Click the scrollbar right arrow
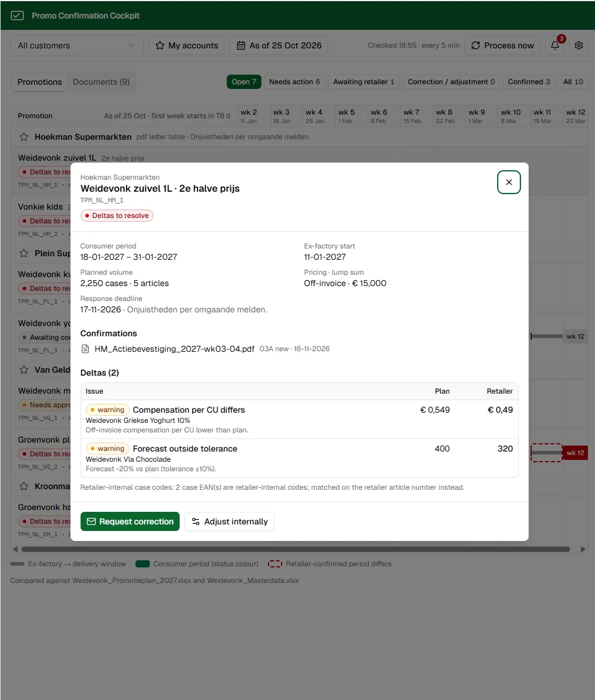The width and height of the screenshot is (595, 700). click(x=582, y=549)
